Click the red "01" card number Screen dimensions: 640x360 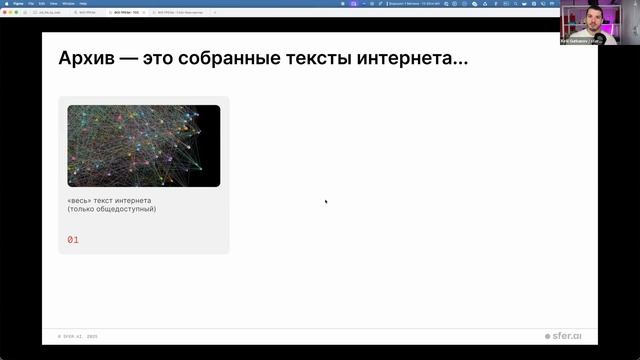pos(73,240)
